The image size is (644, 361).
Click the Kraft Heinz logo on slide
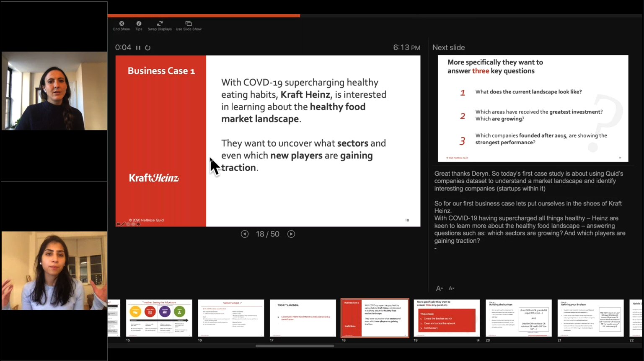pos(154,178)
